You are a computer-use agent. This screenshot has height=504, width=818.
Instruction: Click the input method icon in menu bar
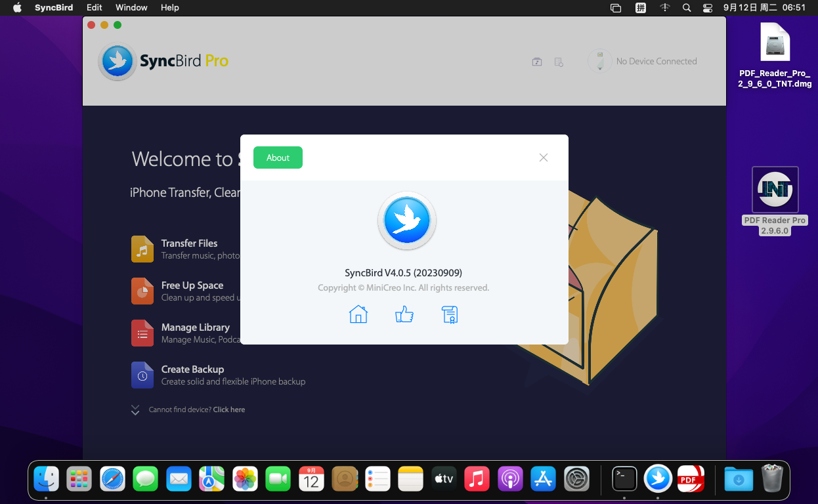pyautogui.click(x=640, y=8)
